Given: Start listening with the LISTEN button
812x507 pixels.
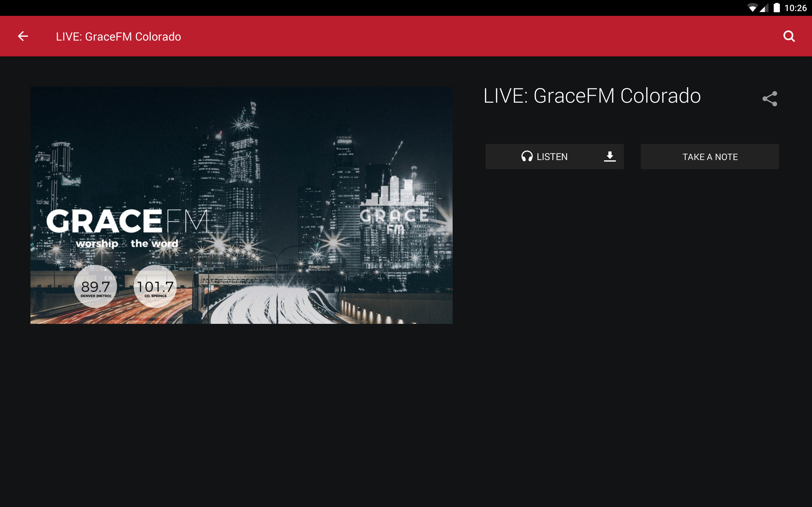Looking at the screenshot, I should 555,157.
